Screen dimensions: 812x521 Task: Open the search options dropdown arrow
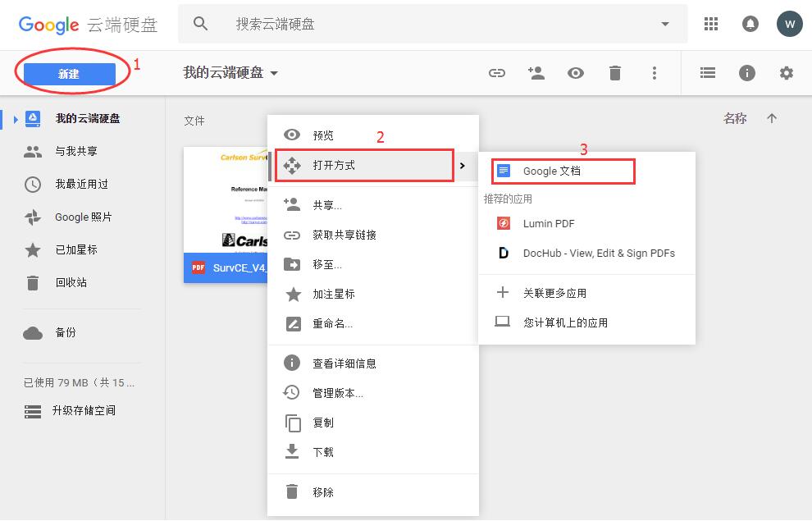point(665,24)
